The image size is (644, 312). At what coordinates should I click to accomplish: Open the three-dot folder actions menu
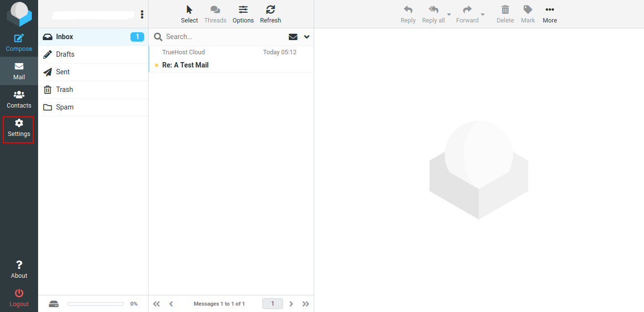pos(142,14)
